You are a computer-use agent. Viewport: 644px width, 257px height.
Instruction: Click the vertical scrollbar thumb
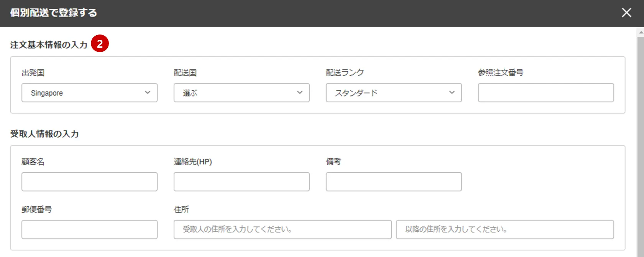click(x=641, y=146)
